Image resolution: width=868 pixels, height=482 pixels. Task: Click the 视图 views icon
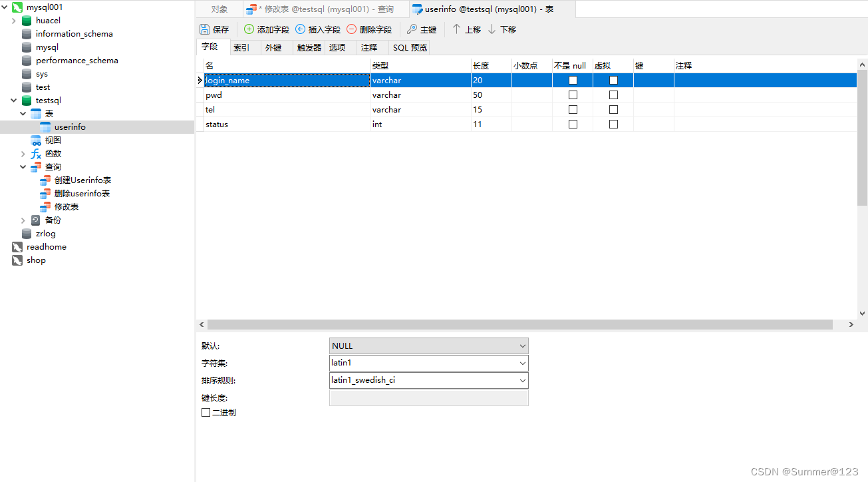[36, 140]
